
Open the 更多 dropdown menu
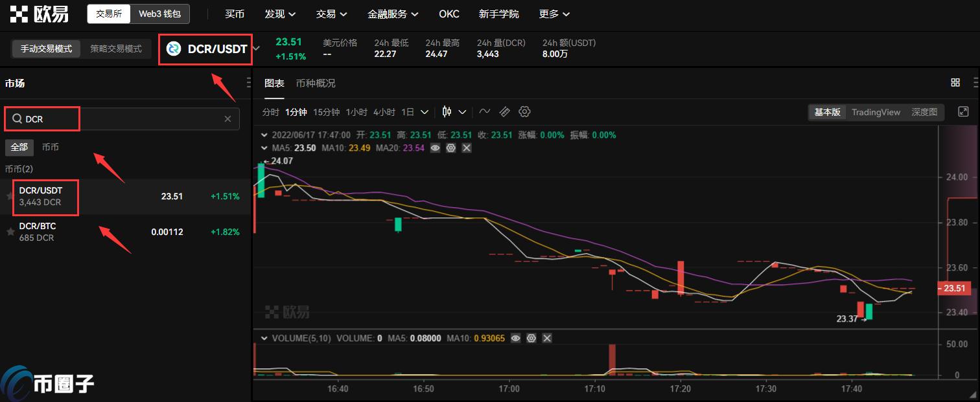pos(555,14)
